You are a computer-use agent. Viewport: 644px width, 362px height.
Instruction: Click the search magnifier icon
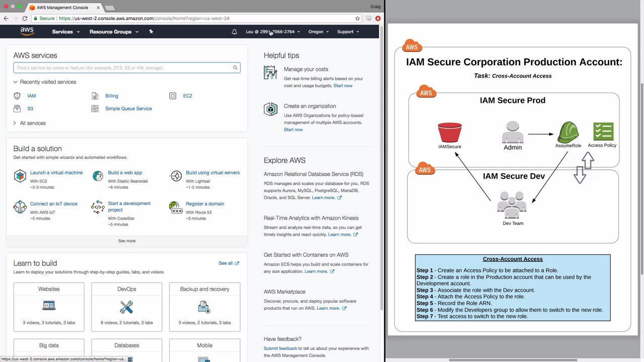tap(235, 68)
